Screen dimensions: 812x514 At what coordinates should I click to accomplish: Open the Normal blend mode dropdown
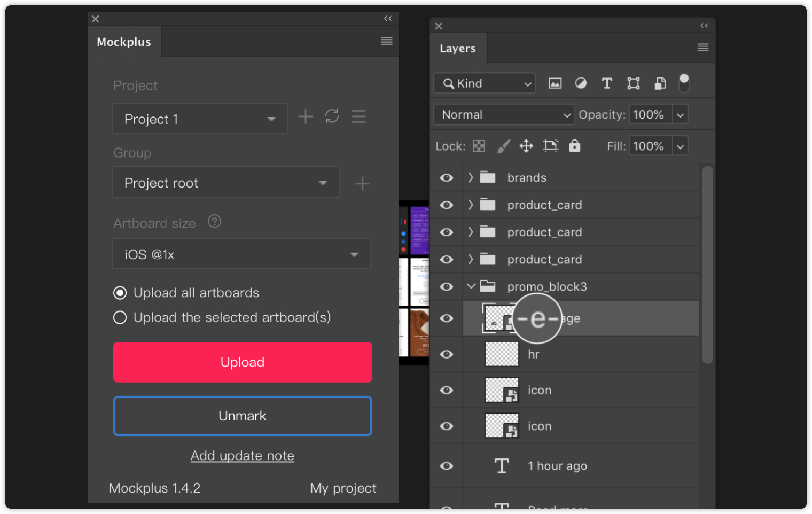[504, 114]
